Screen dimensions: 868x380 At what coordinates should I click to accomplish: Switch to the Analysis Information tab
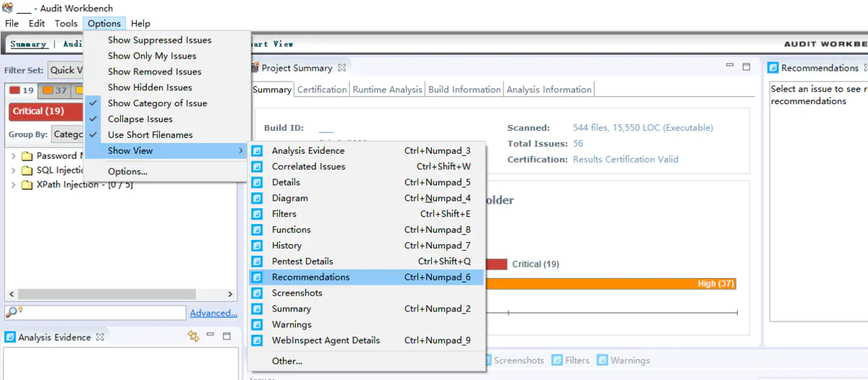tap(549, 90)
